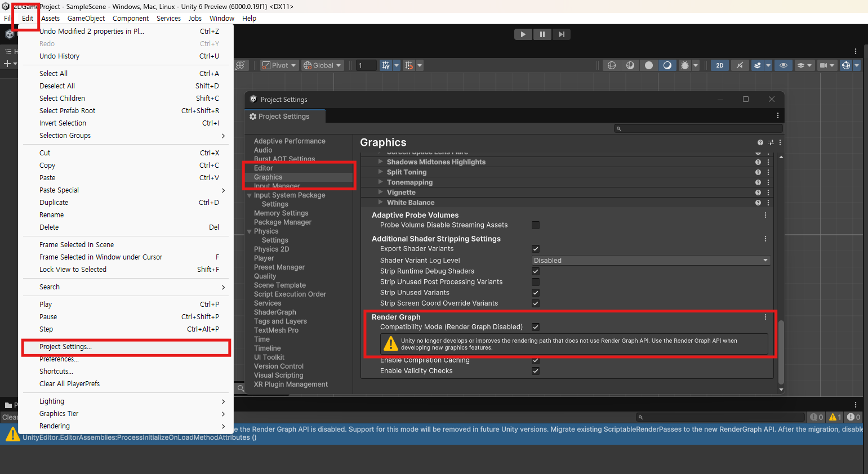
Task: Select shaded wireframe draw mode icon
Action: 630,65
